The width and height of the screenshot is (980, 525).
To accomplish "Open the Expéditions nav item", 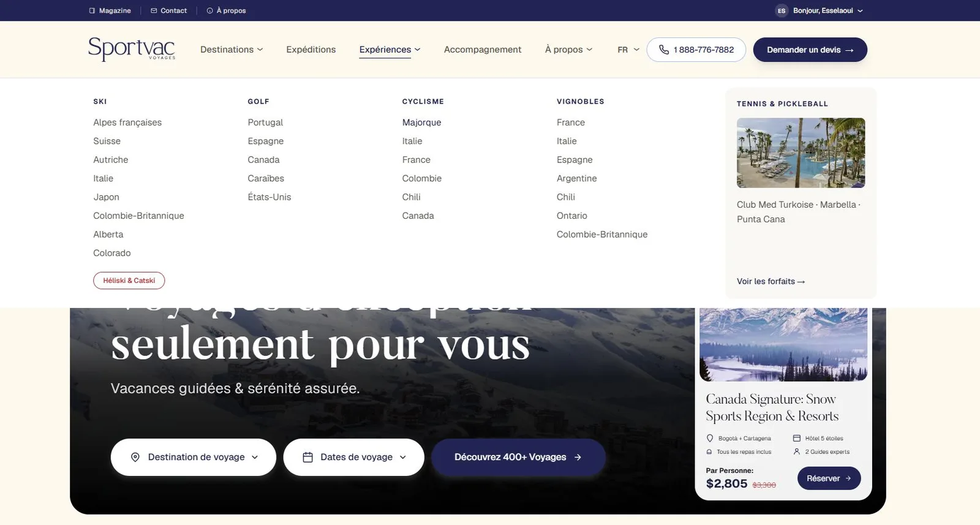I will coord(311,50).
